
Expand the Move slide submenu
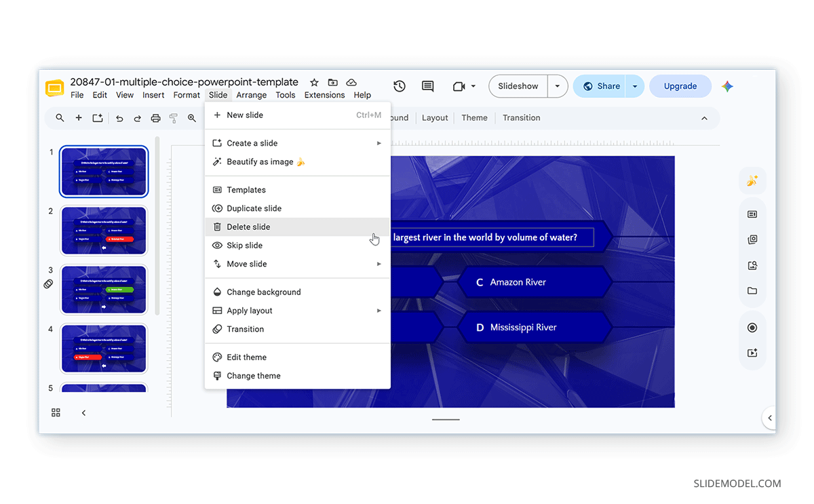pyautogui.click(x=379, y=264)
